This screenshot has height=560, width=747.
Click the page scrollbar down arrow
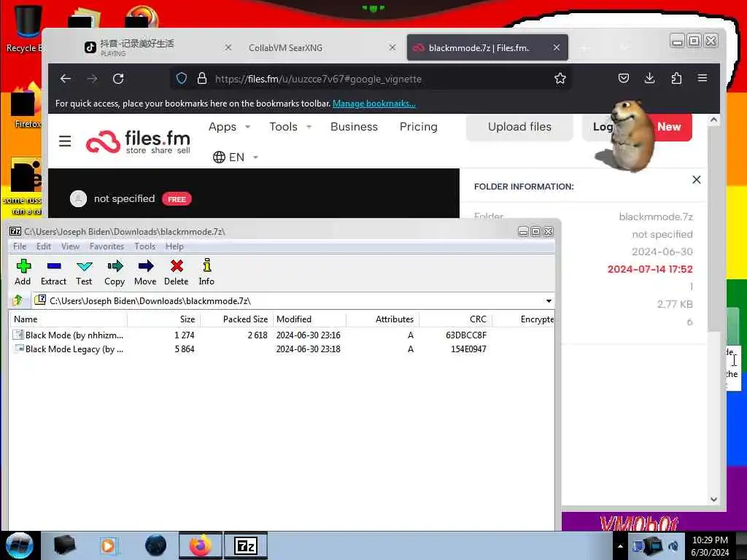[713, 499]
